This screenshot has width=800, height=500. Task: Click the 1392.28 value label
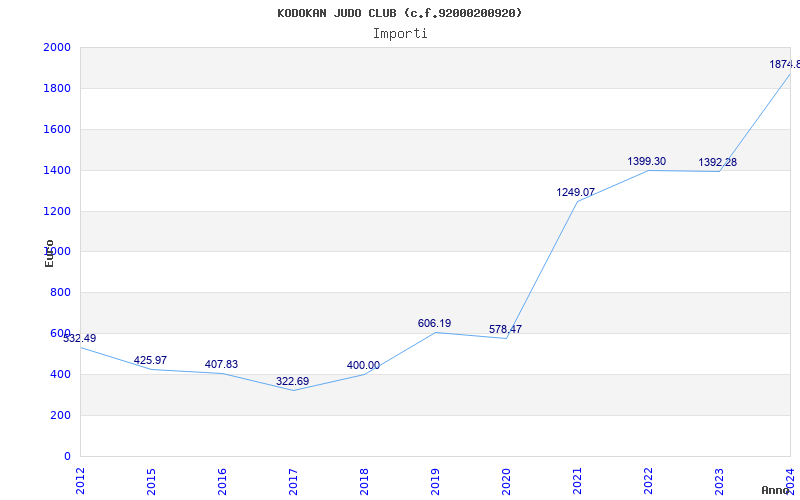pyautogui.click(x=717, y=163)
